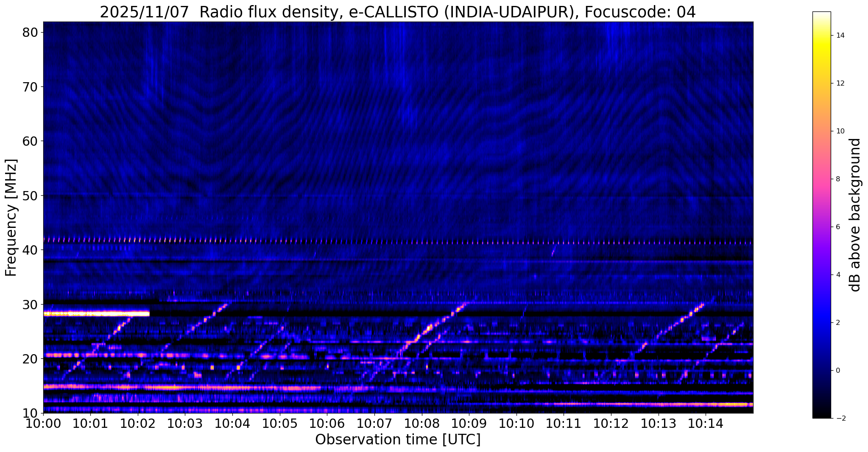This screenshot has width=868, height=452.
Task: Click the 10:00 time tick label
Action: pos(43,424)
